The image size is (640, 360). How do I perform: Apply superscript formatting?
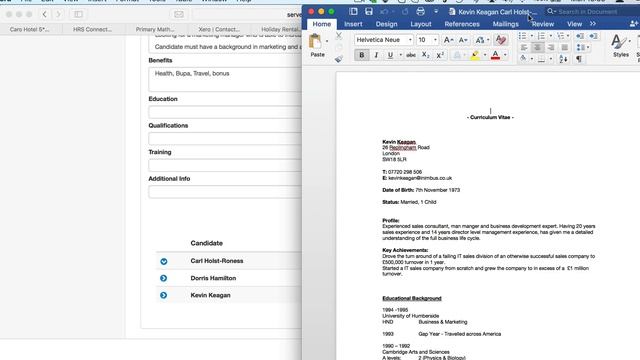pos(440,55)
